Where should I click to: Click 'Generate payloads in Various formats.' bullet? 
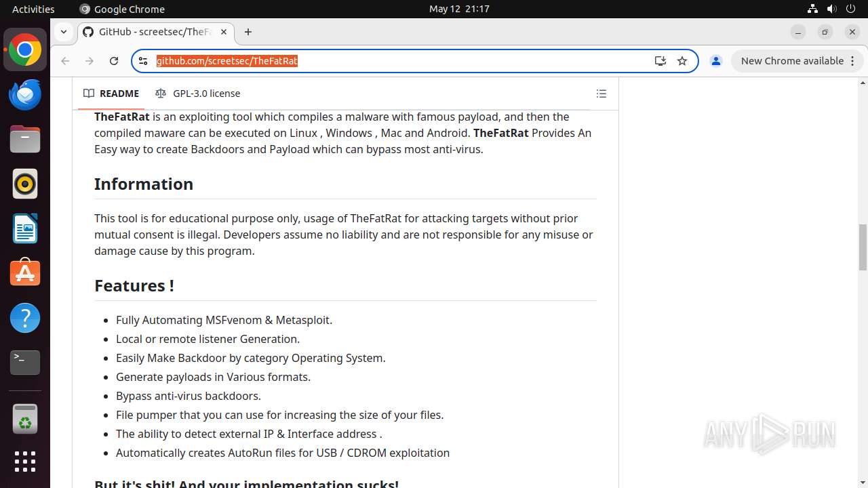(213, 377)
